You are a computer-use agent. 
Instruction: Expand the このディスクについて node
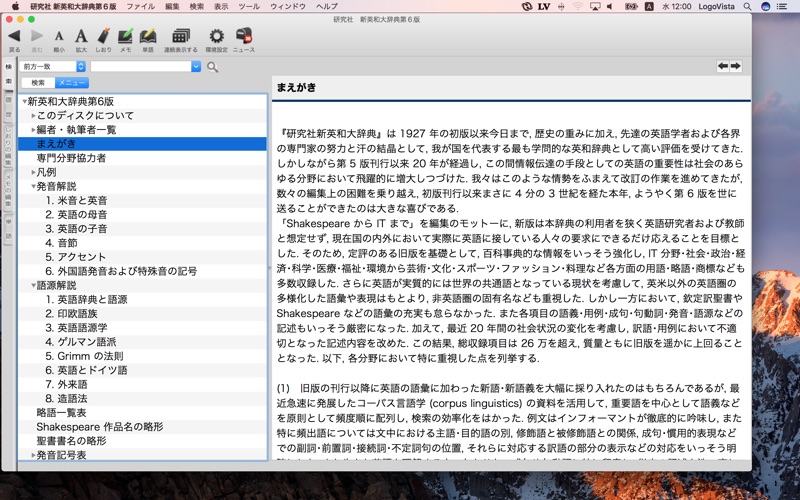[x=33, y=116]
